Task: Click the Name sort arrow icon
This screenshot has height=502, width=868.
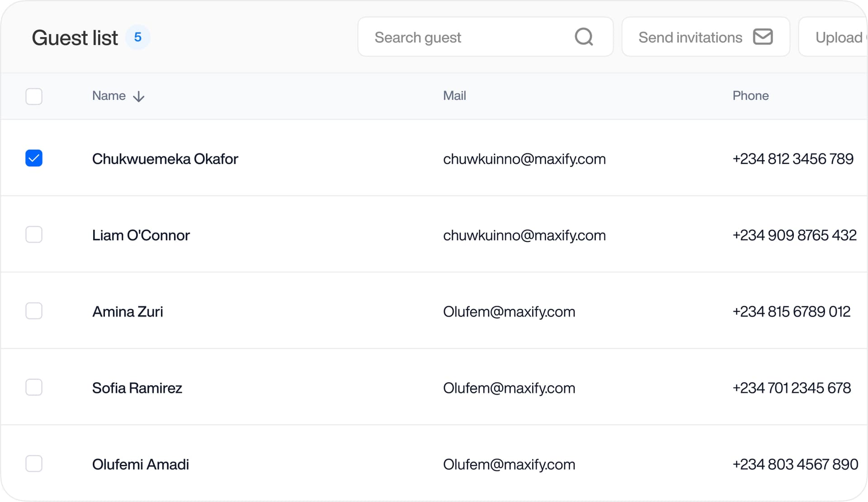Action: 139,96
